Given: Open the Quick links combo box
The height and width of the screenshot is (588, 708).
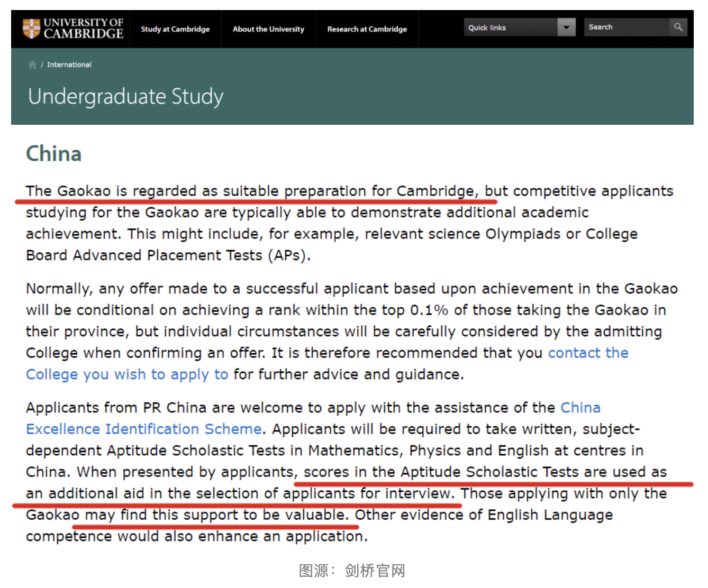Looking at the screenshot, I should coord(511,27).
